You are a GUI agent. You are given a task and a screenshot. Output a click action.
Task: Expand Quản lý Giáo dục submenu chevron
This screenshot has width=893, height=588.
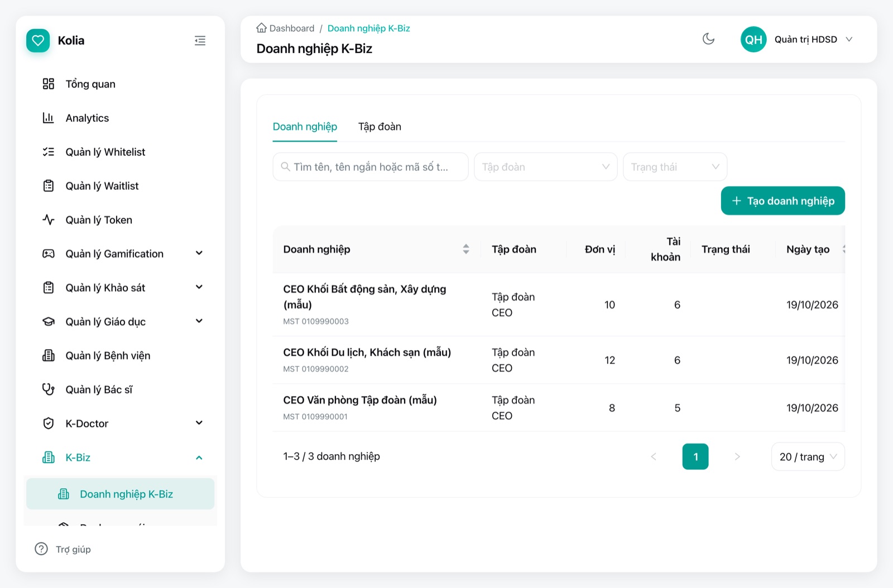click(x=199, y=321)
